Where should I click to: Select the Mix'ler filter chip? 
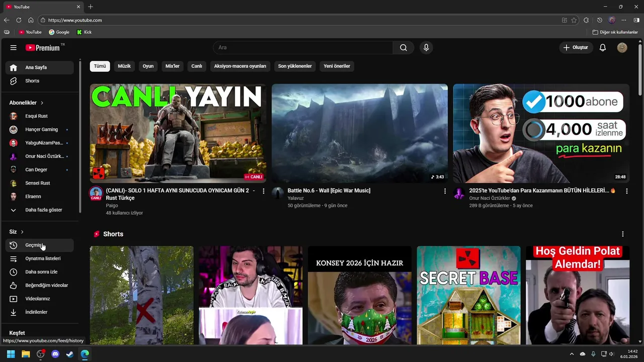pos(173,66)
